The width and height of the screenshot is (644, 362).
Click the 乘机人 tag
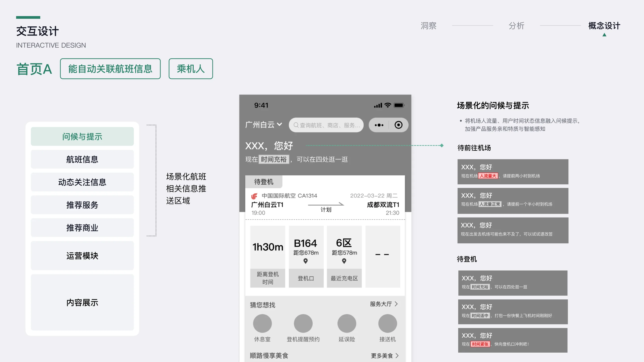[191, 69]
